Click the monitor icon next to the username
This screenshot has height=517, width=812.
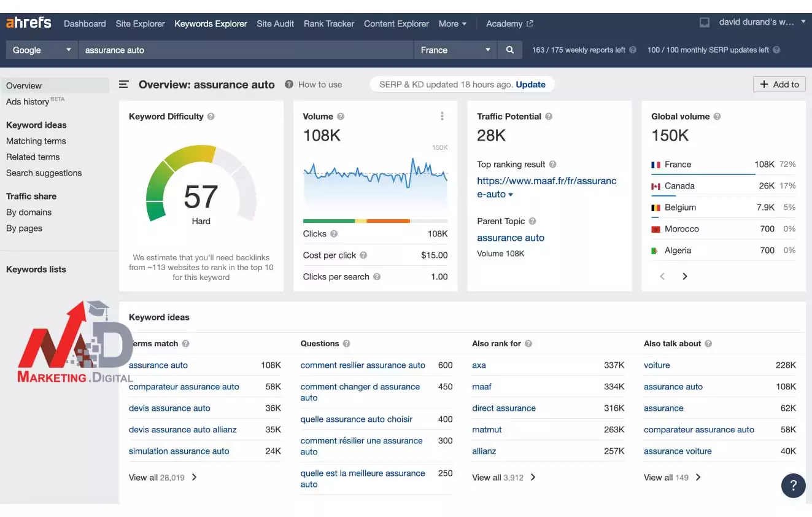pyautogui.click(x=704, y=22)
